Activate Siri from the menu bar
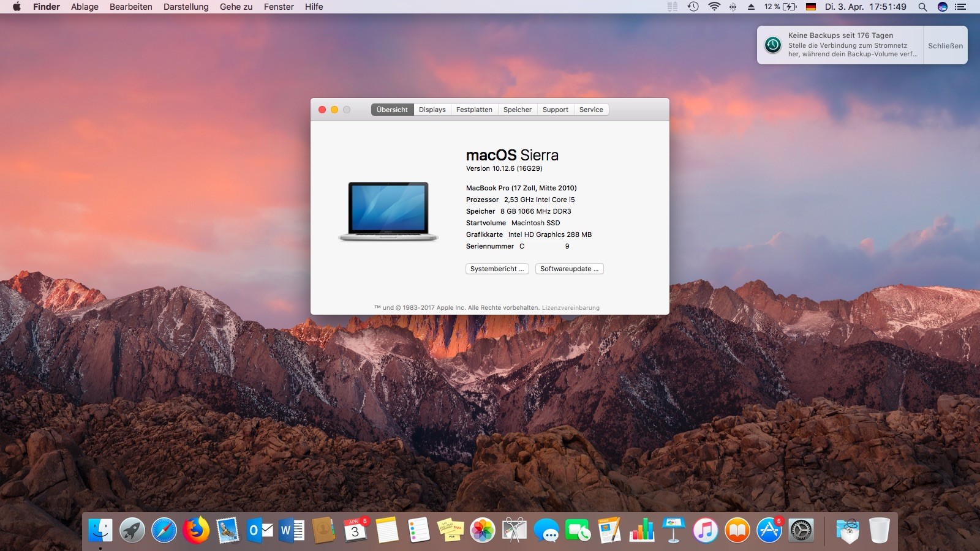This screenshot has height=551, width=980. pos(943,7)
